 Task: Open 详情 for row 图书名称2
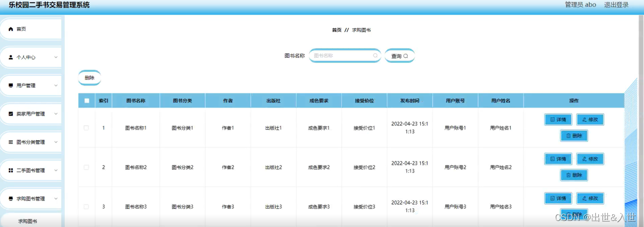point(558,159)
